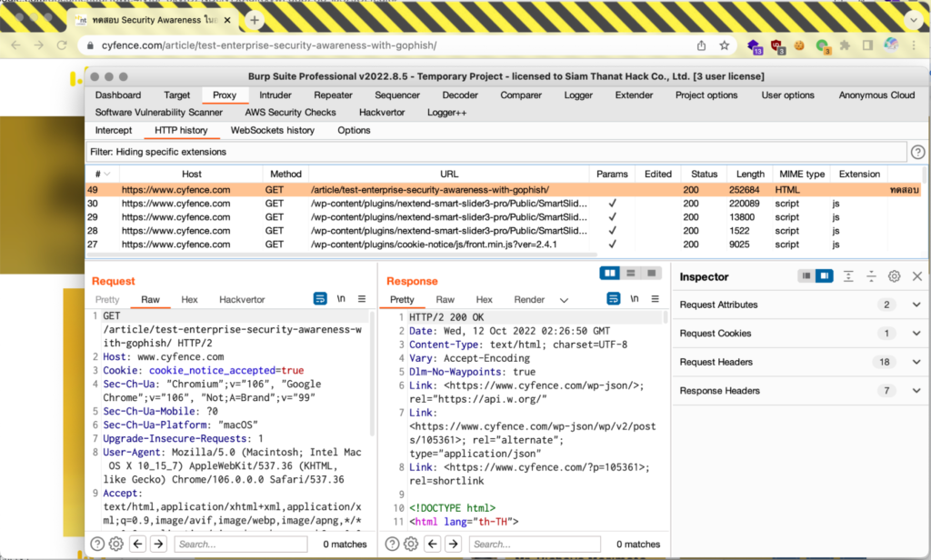Switch to the Repeater tab
The width and height of the screenshot is (931, 560).
click(x=333, y=95)
